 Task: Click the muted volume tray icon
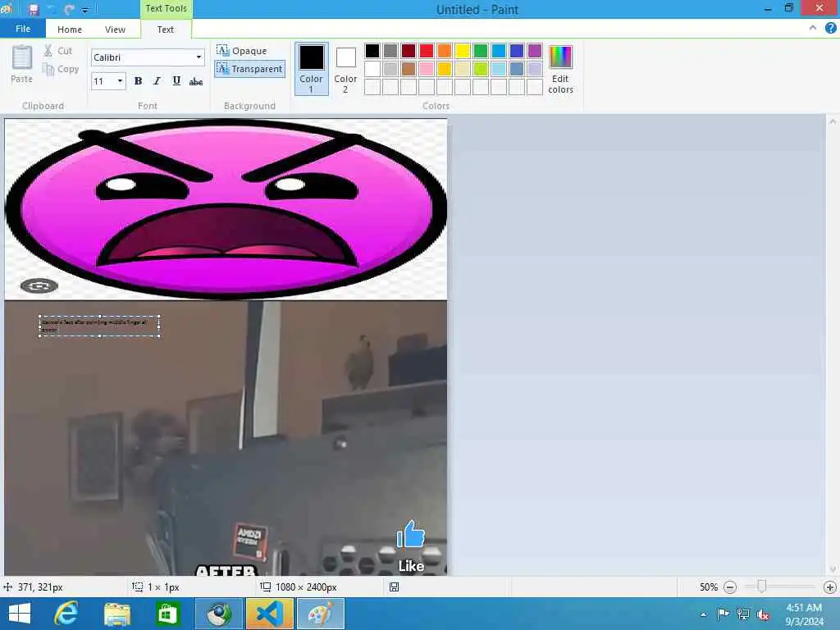click(763, 614)
